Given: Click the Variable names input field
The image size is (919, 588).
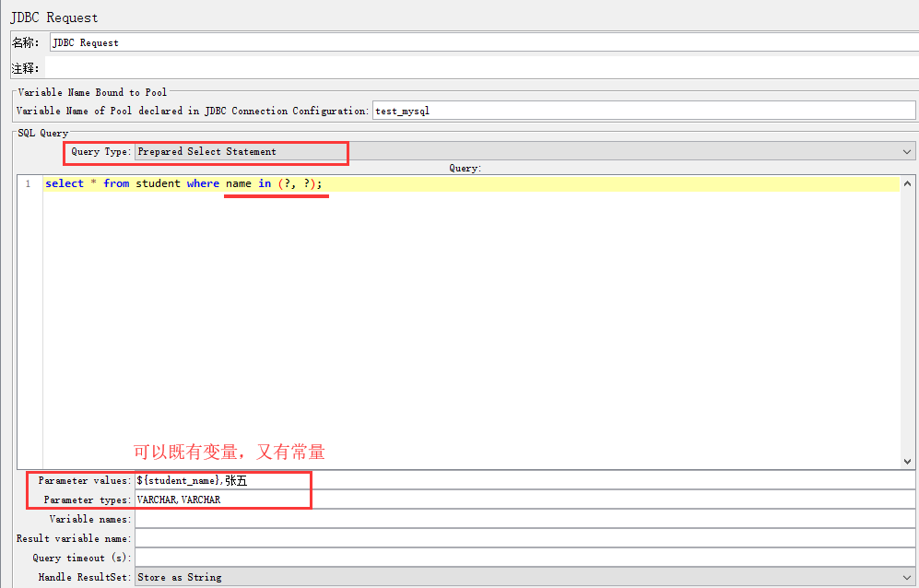Looking at the screenshot, I should click(524, 519).
